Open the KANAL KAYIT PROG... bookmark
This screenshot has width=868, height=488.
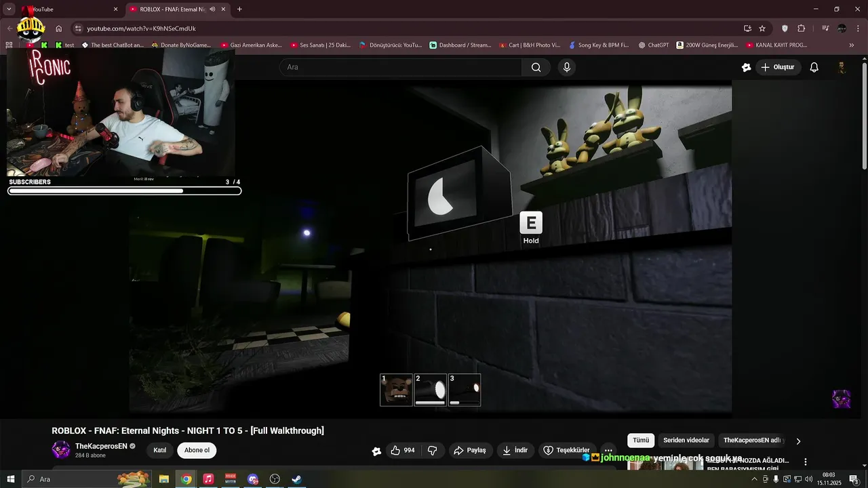click(x=777, y=45)
